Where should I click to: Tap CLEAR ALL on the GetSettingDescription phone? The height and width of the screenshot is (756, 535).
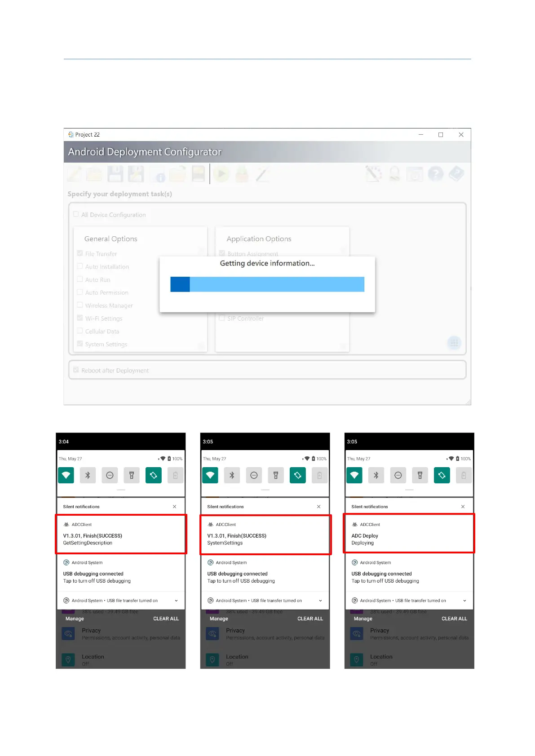pyautogui.click(x=166, y=619)
